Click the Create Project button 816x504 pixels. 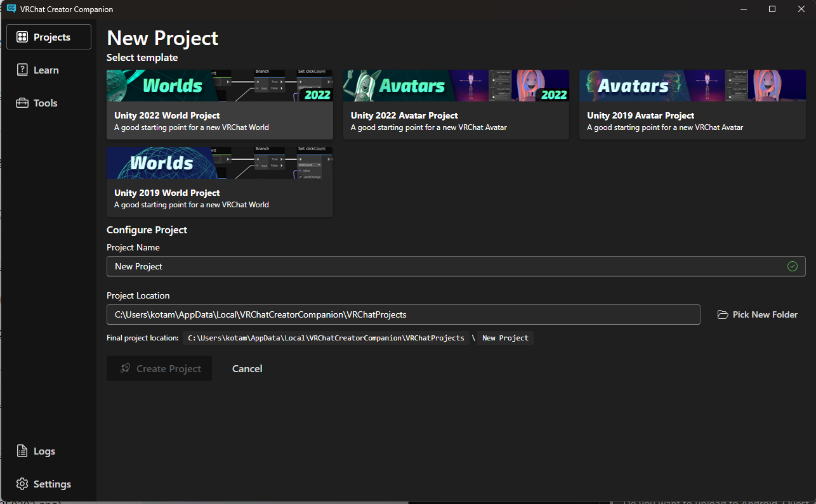point(159,368)
